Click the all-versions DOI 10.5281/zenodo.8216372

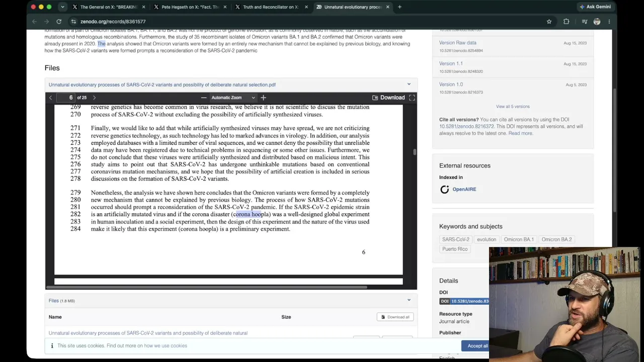(x=466, y=127)
